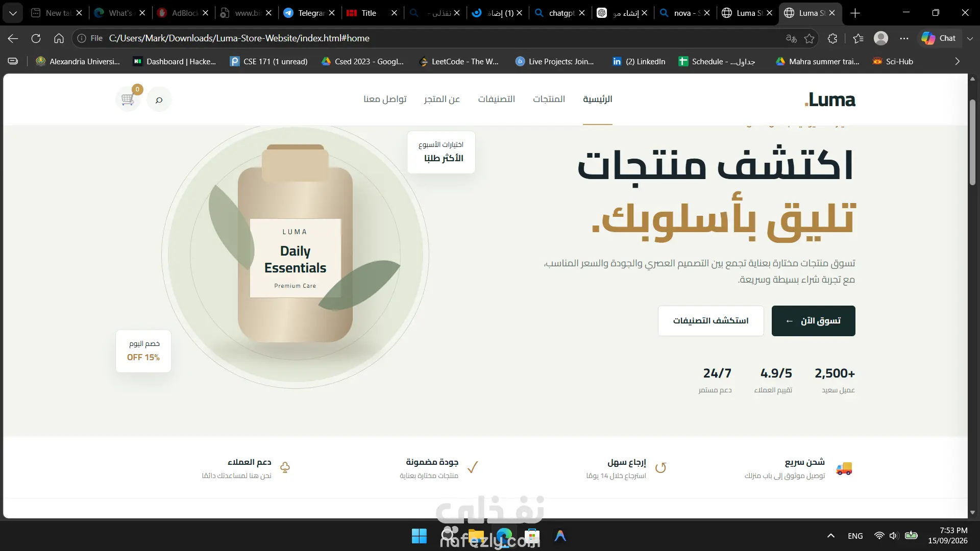Select تواصل معنا navigation link
Screen dimensions: 980x551
(x=385, y=99)
